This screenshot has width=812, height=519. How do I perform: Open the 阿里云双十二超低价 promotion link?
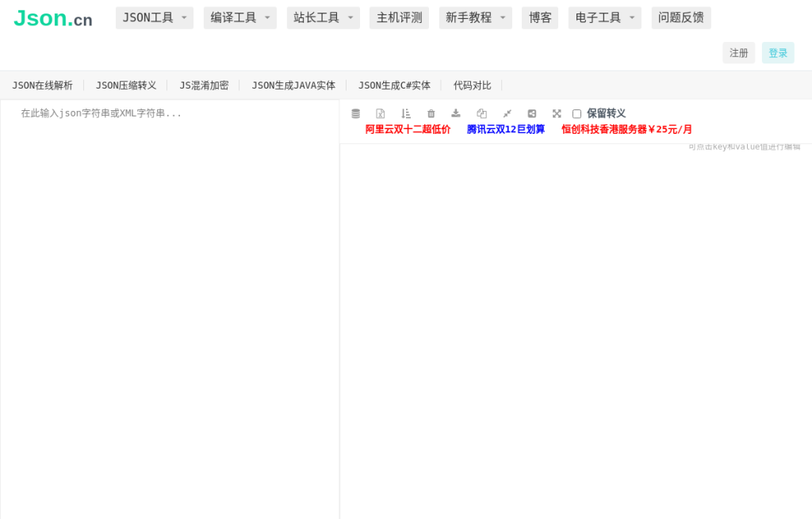[x=408, y=129]
